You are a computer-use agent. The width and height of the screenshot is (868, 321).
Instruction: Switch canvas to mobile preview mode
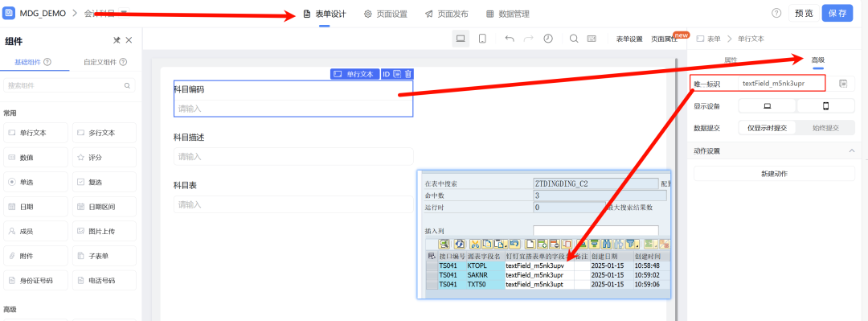pos(482,39)
